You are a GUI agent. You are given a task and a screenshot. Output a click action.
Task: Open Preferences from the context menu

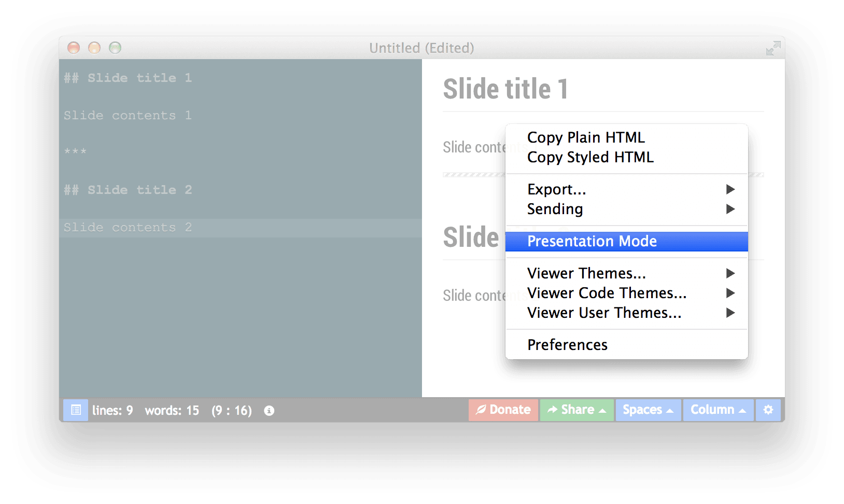coord(567,345)
